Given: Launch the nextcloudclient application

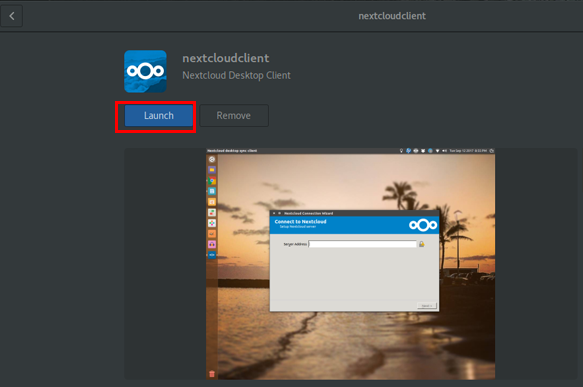Looking at the screenshot, I should point(159,116).
